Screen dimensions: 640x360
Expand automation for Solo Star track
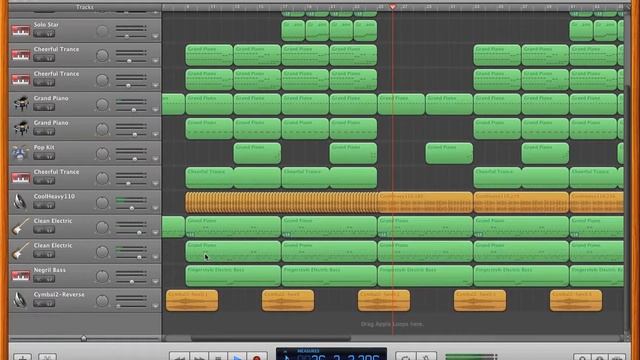tap(155, 36)
